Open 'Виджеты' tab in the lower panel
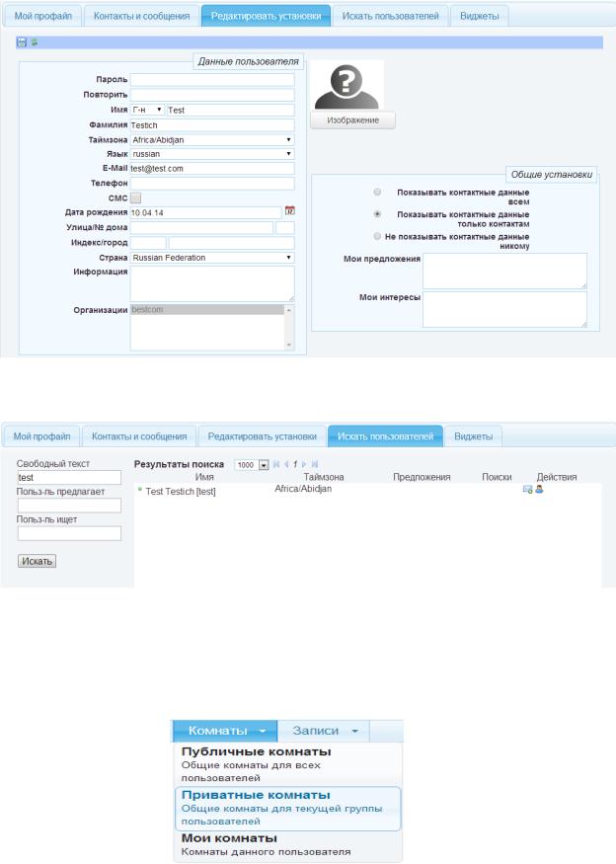616x864 pixels. click(473, 436)
